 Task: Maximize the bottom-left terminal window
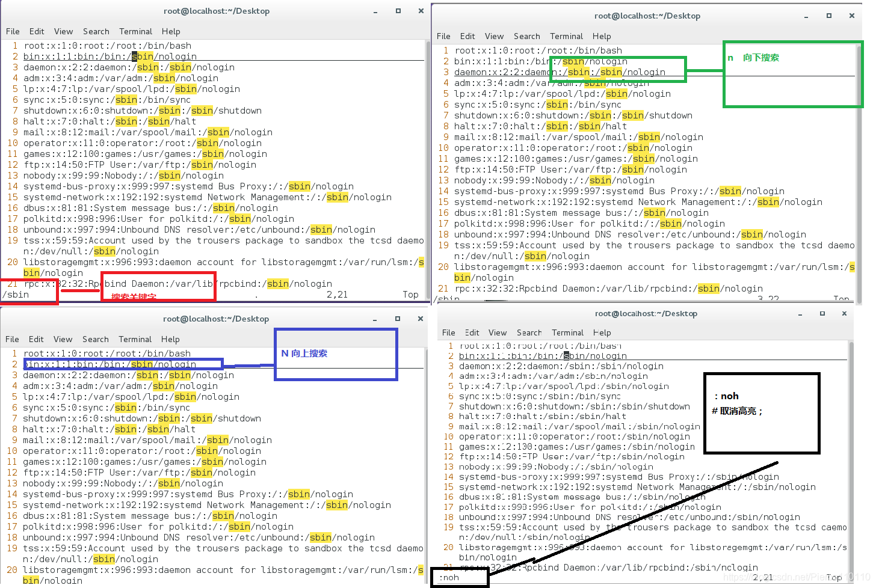coord(398,319)
